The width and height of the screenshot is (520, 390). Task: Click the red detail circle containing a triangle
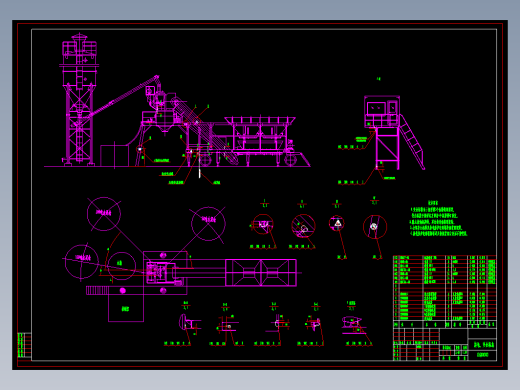click(337, 223)
